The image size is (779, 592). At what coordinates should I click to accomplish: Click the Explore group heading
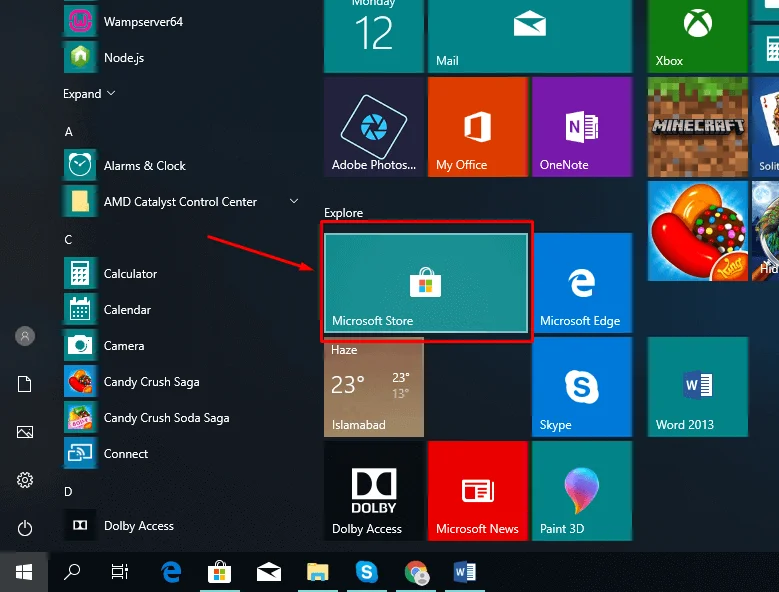click(x=343, y=213)
